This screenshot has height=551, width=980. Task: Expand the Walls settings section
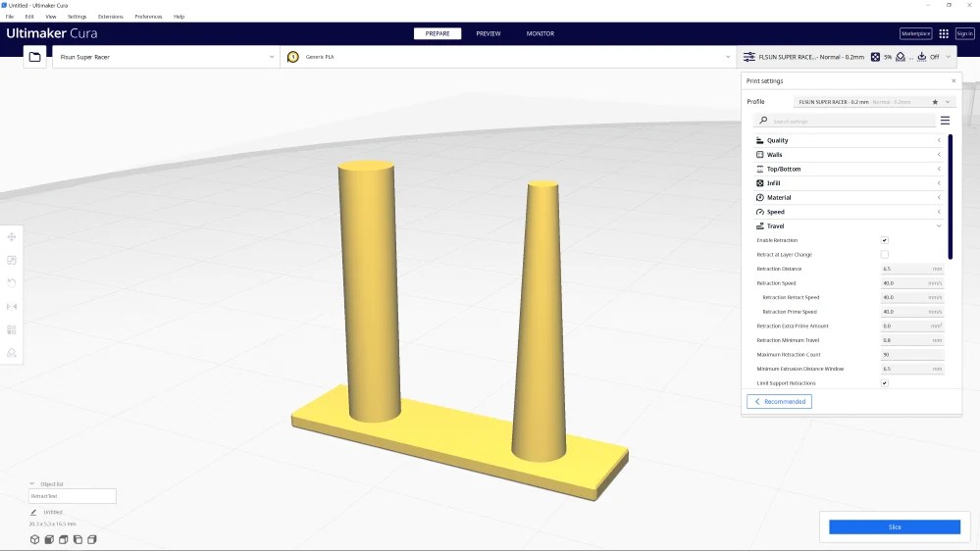coord(850,154)
